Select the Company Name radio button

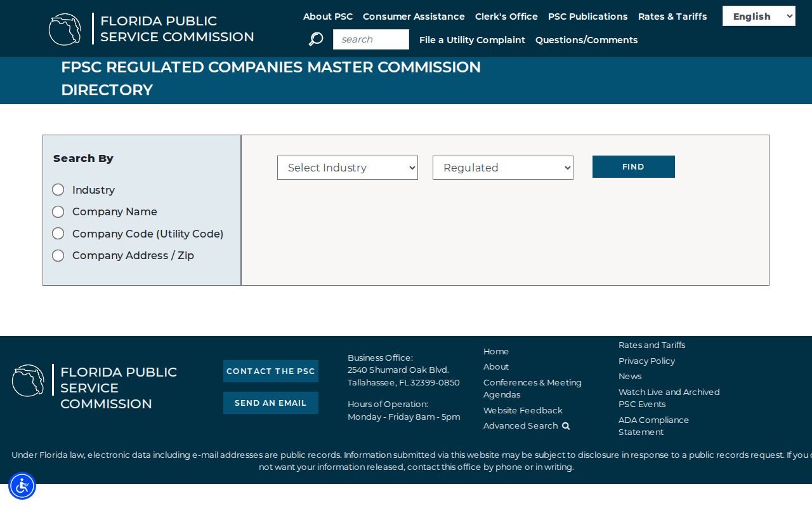point(58,211)
